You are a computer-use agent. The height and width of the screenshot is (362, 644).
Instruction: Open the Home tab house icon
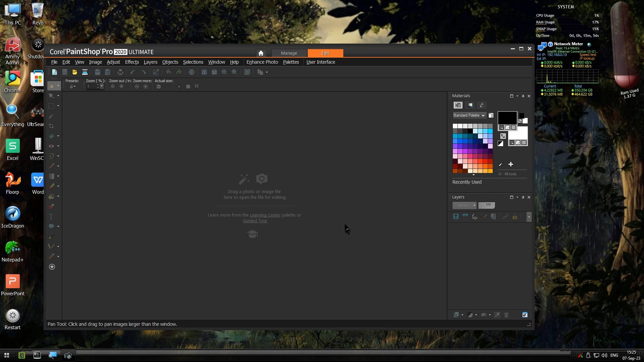pos(261,53)
